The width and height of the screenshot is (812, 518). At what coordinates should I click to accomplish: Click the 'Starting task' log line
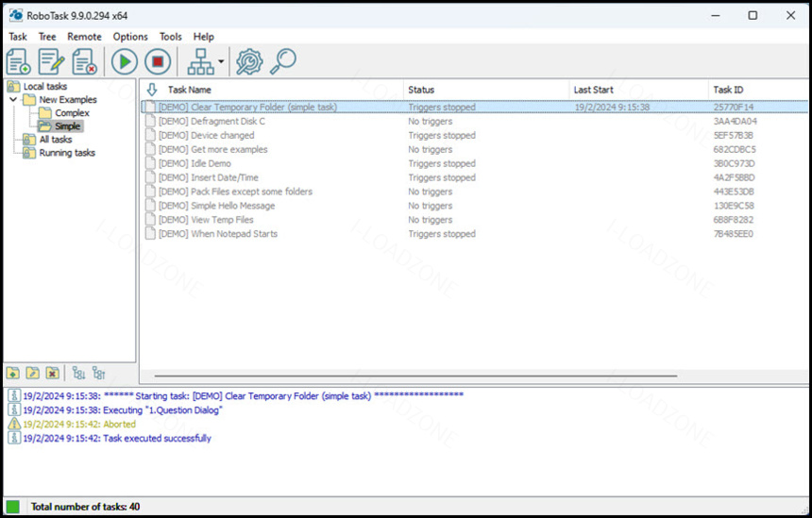[x=243, y=396]
